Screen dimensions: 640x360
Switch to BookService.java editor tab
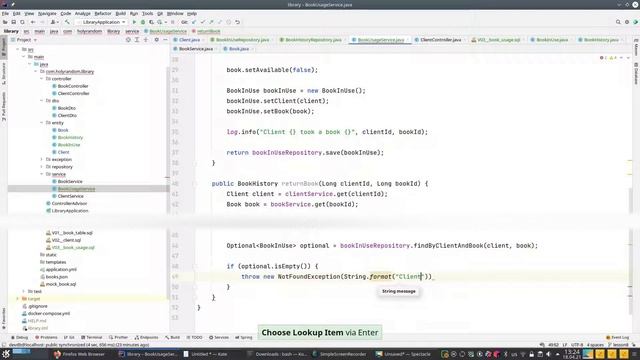coord(196,49)
